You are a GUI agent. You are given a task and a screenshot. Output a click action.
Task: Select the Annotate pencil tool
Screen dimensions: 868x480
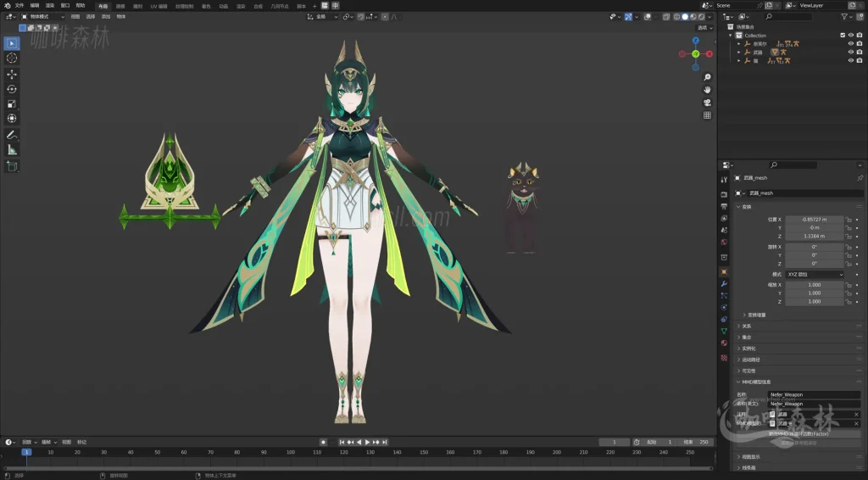[12, 135]
